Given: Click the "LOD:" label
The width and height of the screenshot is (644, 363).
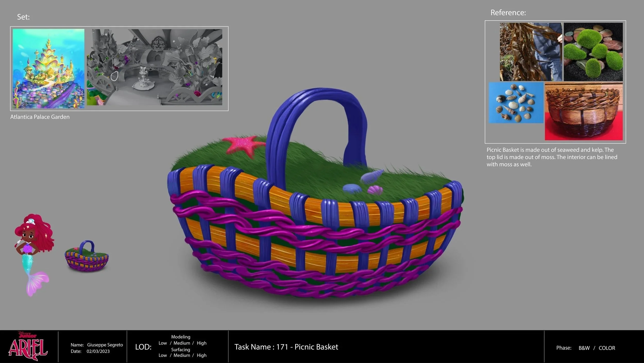Looking at the screenshot, I should 143,347.
